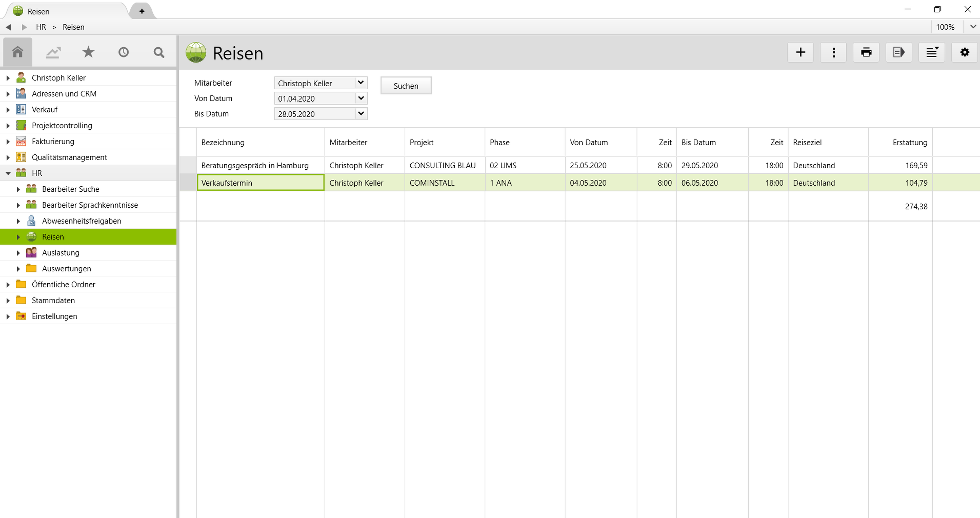Viewport: 980px width, 518px height.
Task: Click the Home icon in the sidebar
Action: pyautogui.click(x=18, y=52)
